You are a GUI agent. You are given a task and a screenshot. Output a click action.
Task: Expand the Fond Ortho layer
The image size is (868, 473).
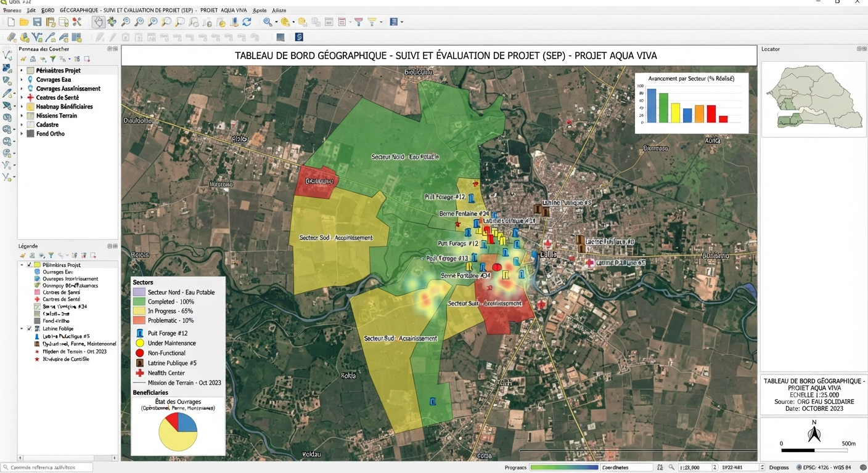22,134
